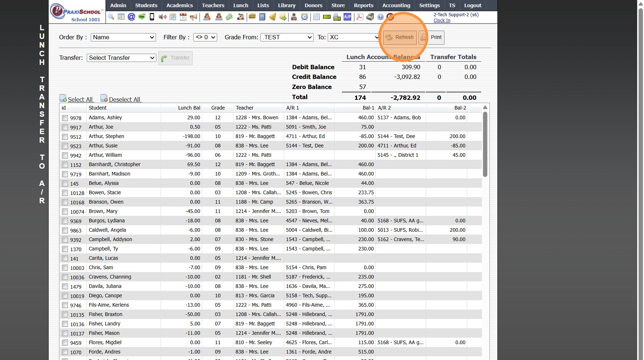Image resolution: width=644 pixels, height=360 pixels.
Task: Tick the checkbox for Arthur, Susie
Action: pos(65,146)
